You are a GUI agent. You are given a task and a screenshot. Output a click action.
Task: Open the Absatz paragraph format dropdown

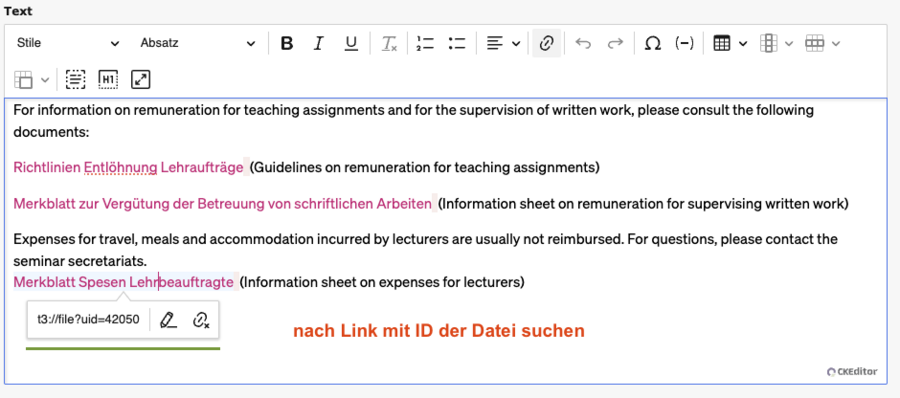point(197,43)
